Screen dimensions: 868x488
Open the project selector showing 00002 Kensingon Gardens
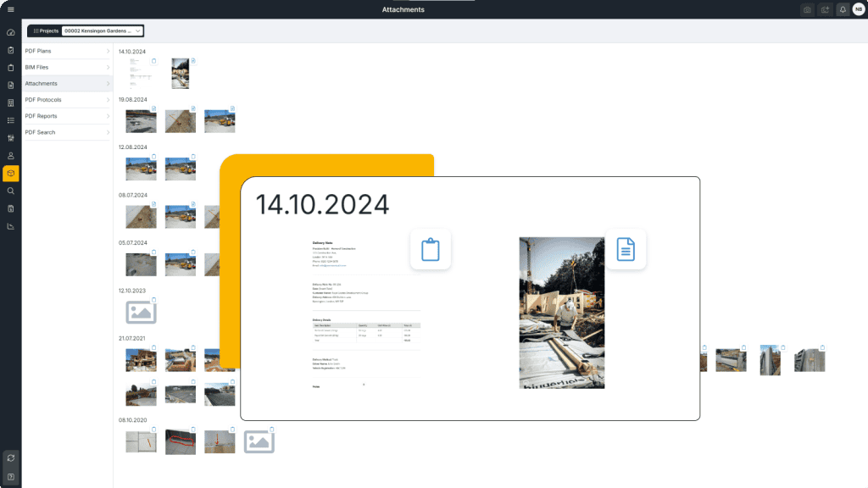pos(100,30)
